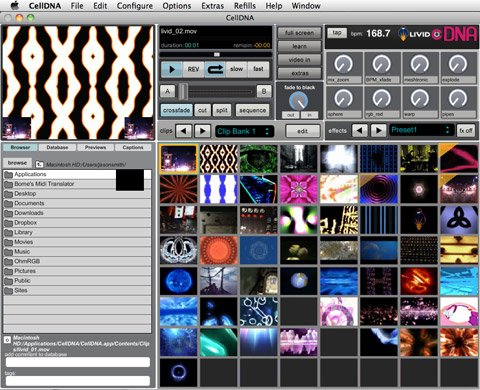Viewport: 480px width, 390px height.
Task: Assign channel A button
Action: pos(167,91)
